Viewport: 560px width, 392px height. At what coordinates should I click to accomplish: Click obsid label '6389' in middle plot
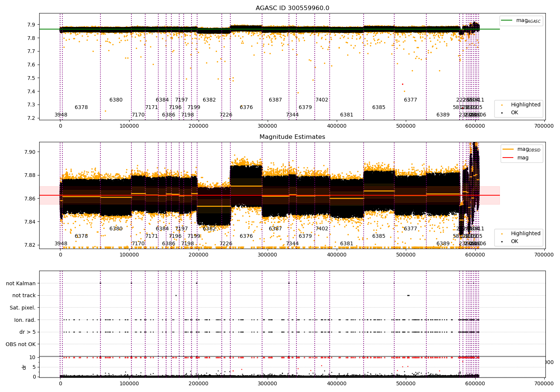[443, 243]
